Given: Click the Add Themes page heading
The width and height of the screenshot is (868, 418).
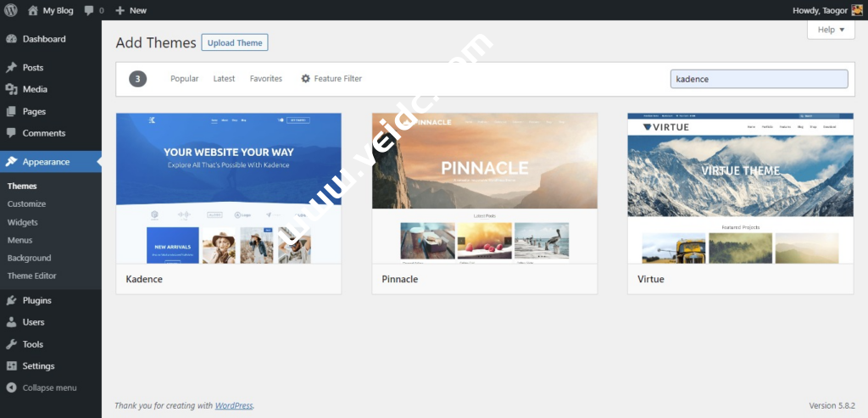Looking at the screenshot, I should click(156, 42).
